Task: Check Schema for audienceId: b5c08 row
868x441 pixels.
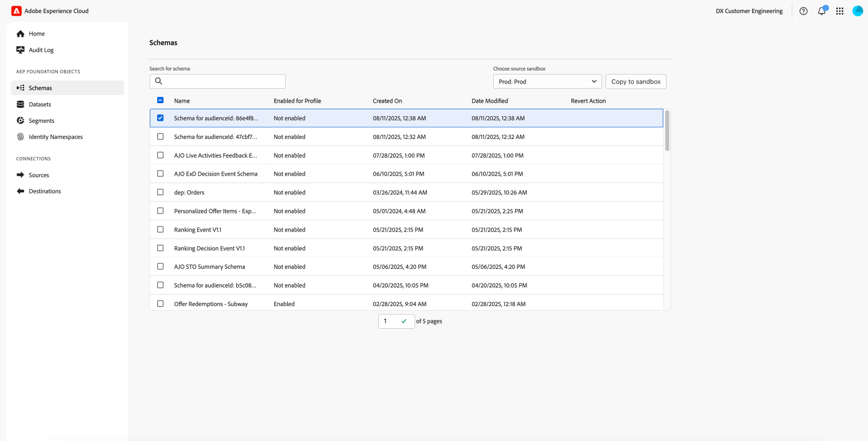Action: [160, 285]
